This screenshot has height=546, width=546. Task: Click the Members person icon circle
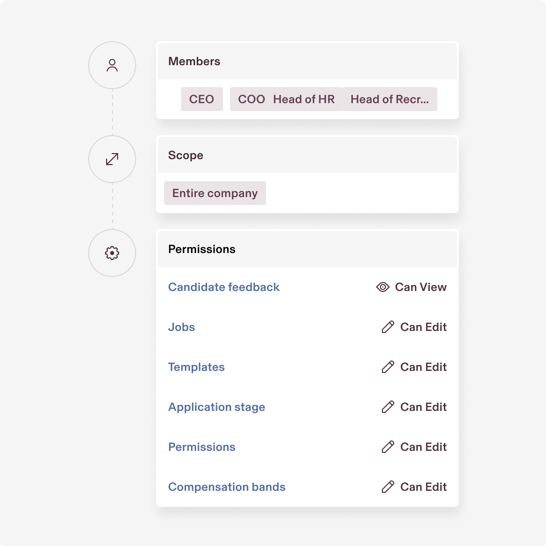[112, 65]
